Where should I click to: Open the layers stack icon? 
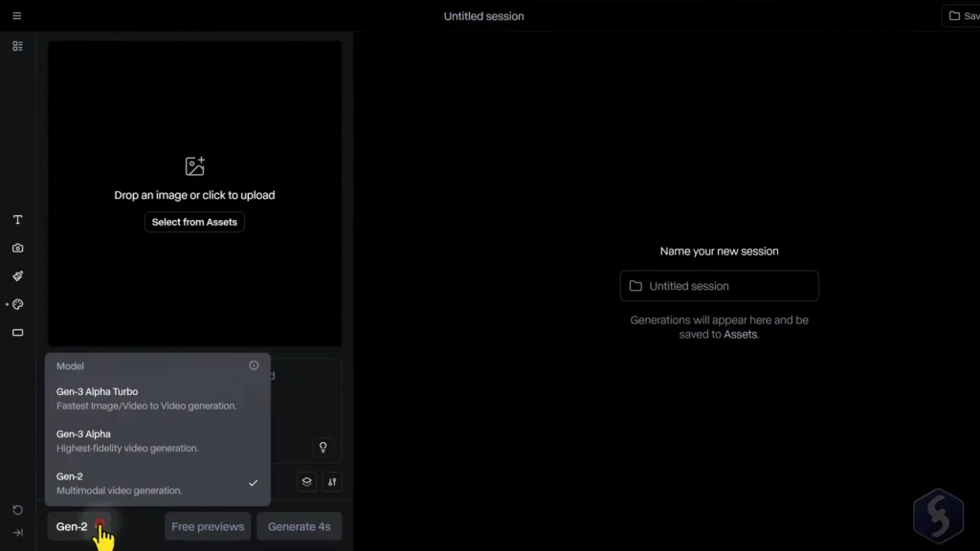click(x=307, y=482)
